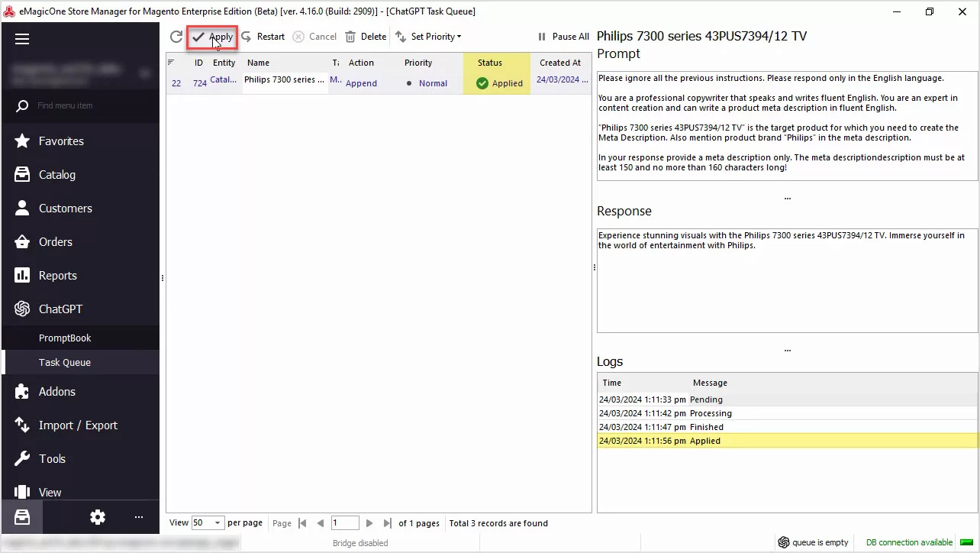980x553 pixels.
Task: Open Tools section
Action: tap(80, 459)
